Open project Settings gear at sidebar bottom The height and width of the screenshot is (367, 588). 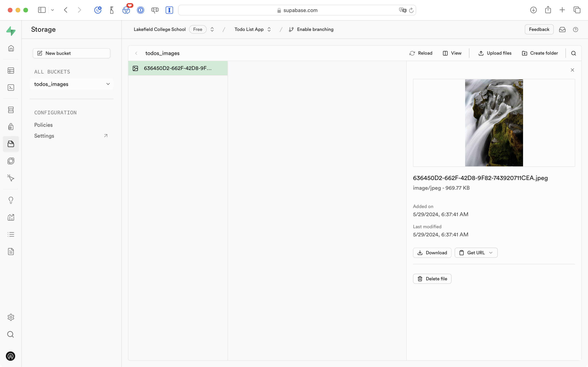(x=11, y=317)
